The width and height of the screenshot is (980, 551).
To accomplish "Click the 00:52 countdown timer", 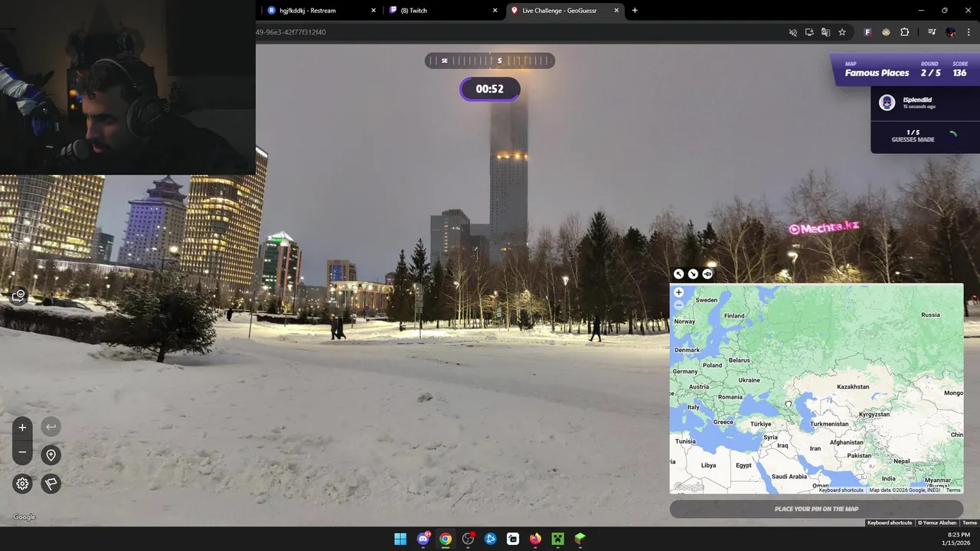I will [x=490, y=89].
